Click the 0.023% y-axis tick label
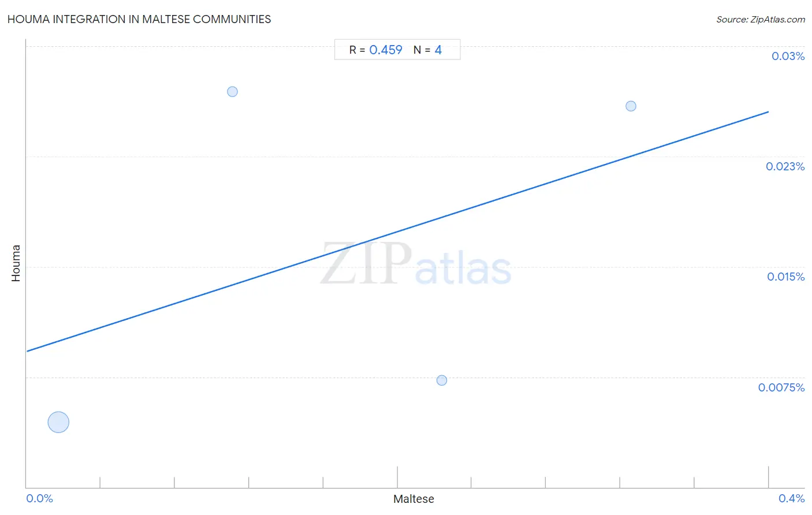 [785, 166]
